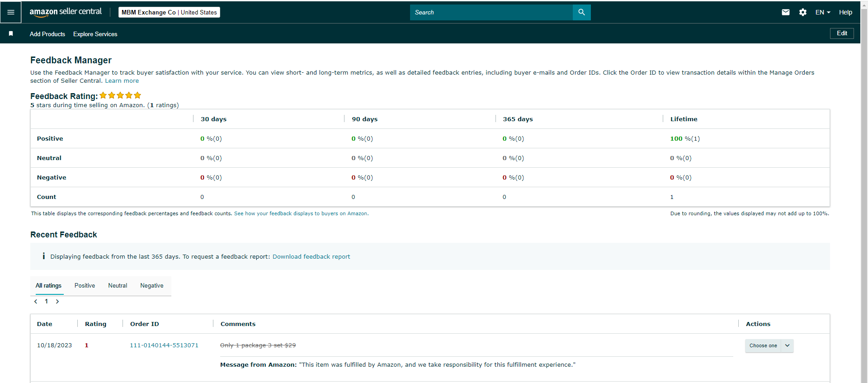Click the Amazon Seller Central logo
The width and height of the screenshot is (868, 383).
point(66,12)
